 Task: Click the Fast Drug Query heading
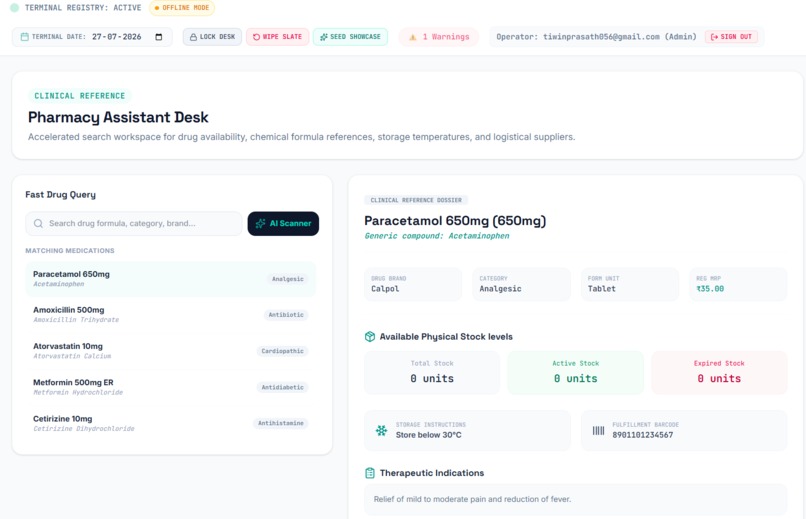click(x=60, y=195)
